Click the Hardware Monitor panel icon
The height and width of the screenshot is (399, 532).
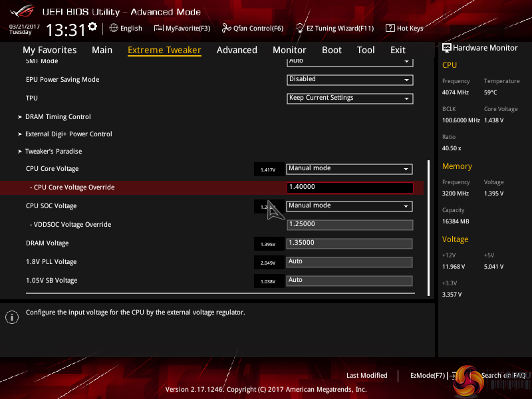[447, 48]
